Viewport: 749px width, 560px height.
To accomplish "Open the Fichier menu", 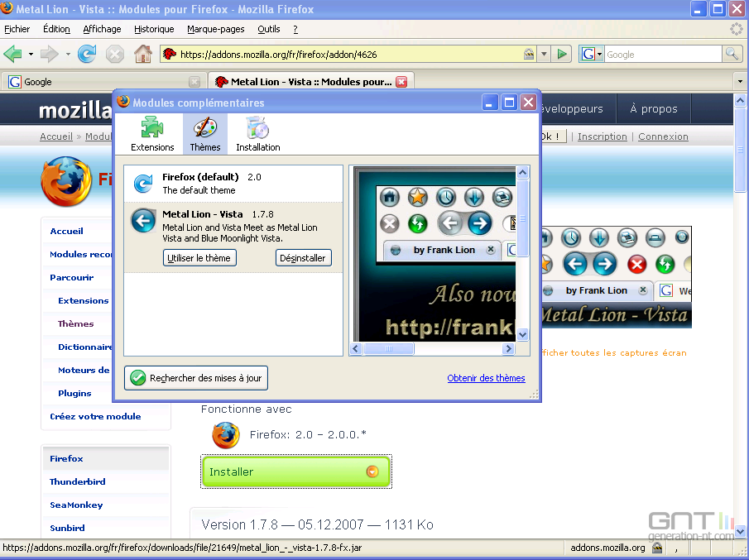I will tap(17, 29).
